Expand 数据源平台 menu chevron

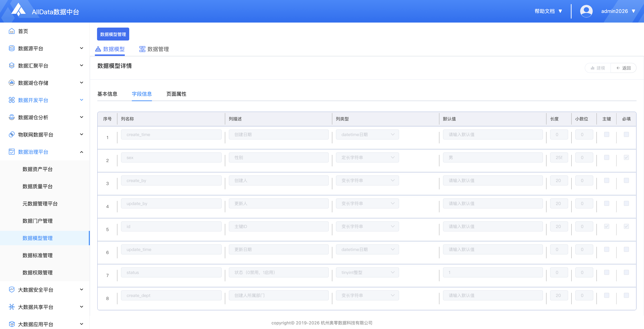(82, 48)
